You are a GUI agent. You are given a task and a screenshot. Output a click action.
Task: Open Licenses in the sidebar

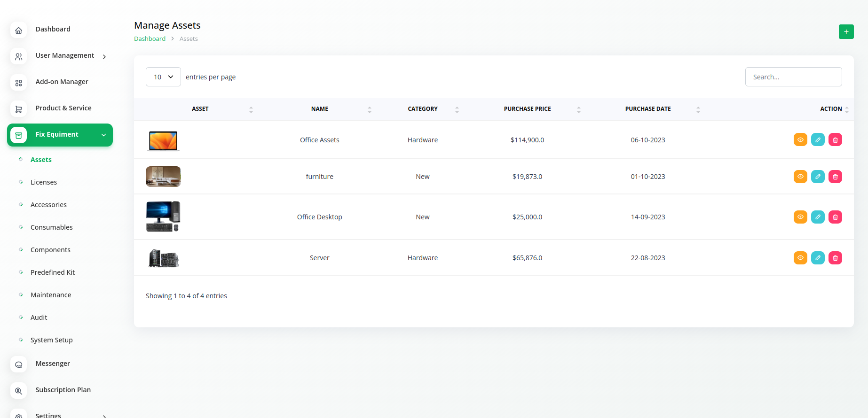point(44,182)
